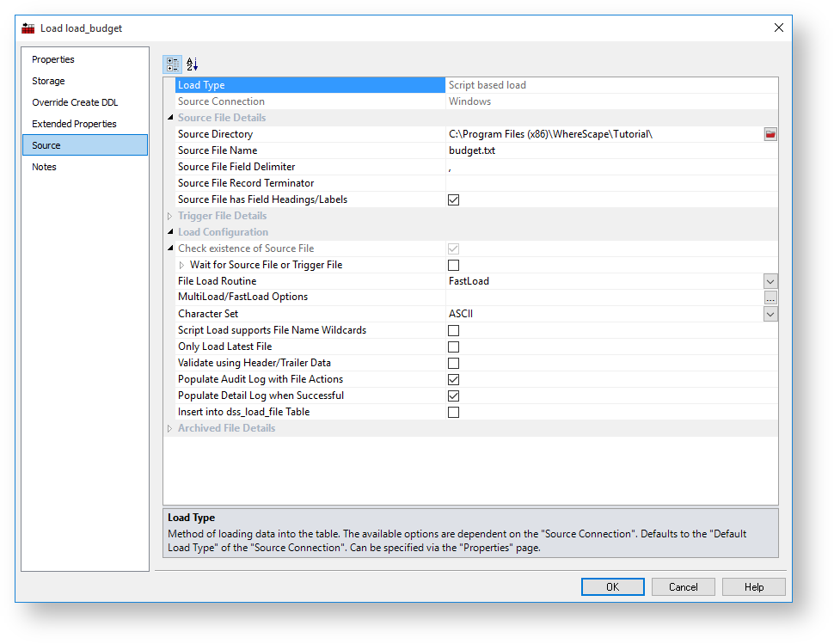Enable Insert into dss_load_file Table

[x=453, y=412]
